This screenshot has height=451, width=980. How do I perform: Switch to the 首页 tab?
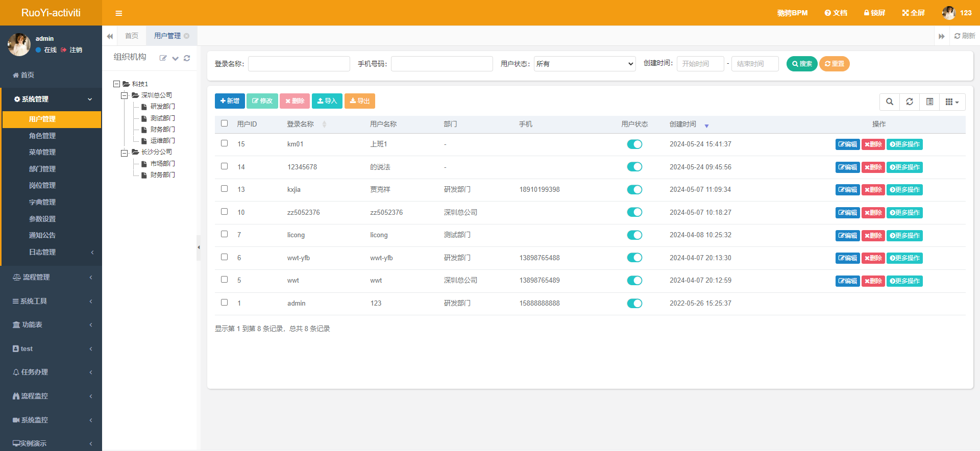132,36
